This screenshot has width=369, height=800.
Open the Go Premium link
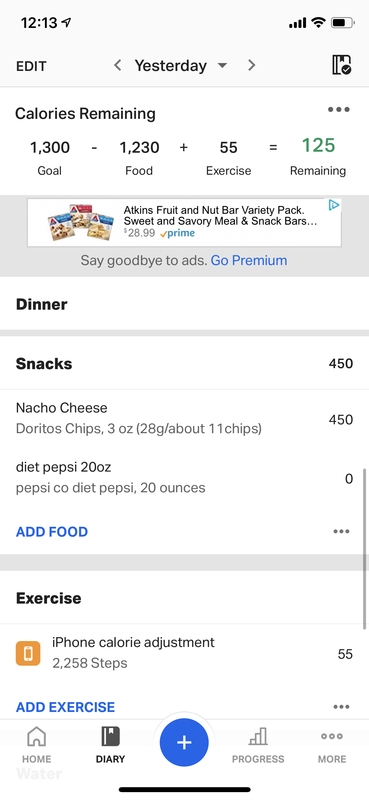tap(249, 260)
